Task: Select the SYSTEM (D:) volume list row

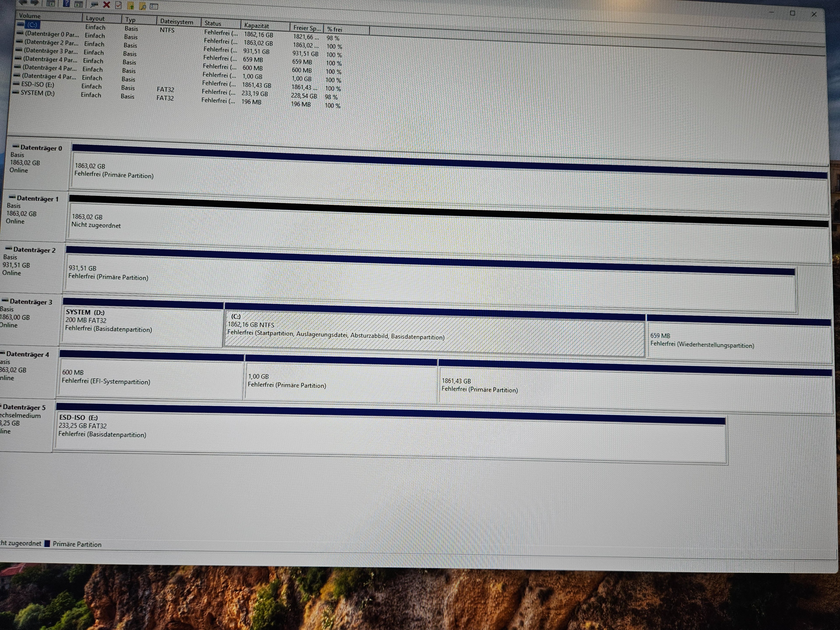Action: pyautogui.click(x=37, y=93)
